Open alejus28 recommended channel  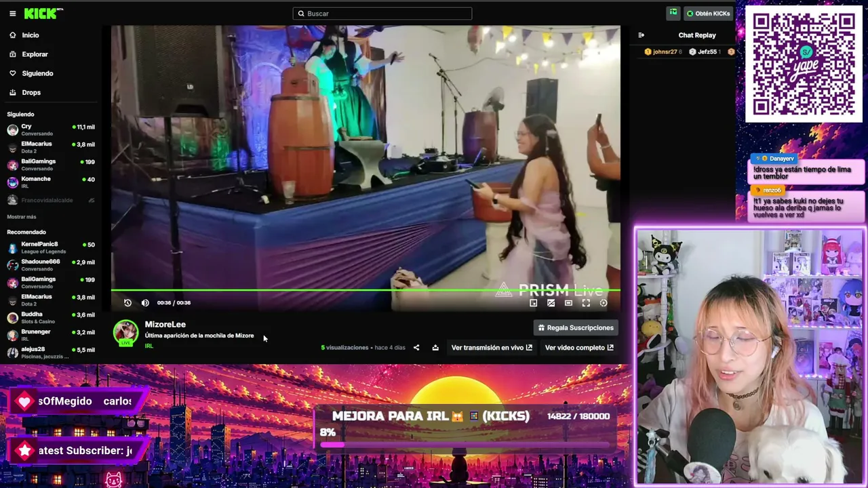tap(50, 352)
